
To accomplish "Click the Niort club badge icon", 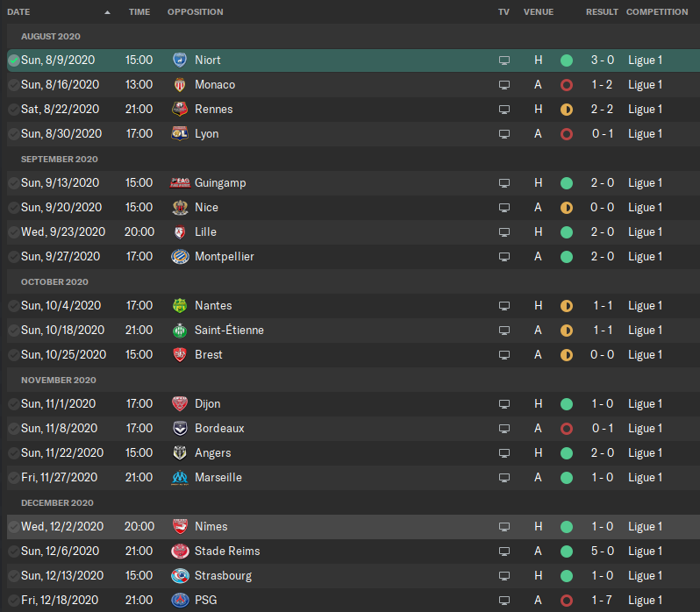I will (180, 60).
